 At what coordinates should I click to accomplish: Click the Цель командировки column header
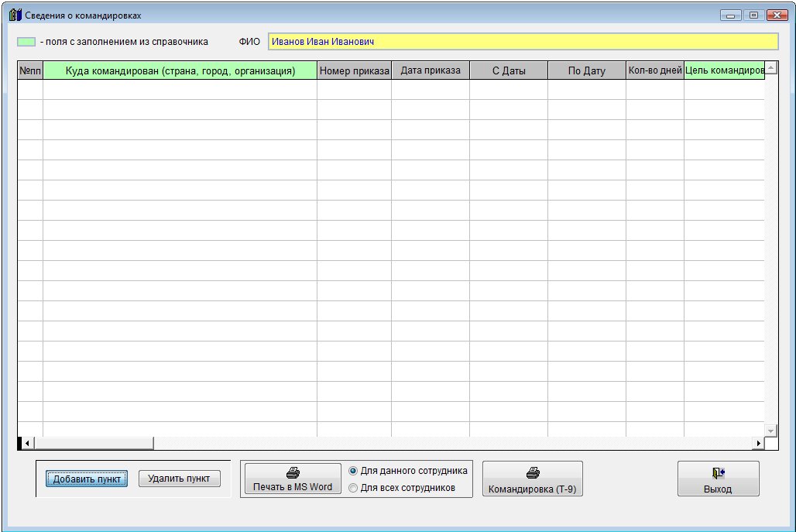pos(725,70)
